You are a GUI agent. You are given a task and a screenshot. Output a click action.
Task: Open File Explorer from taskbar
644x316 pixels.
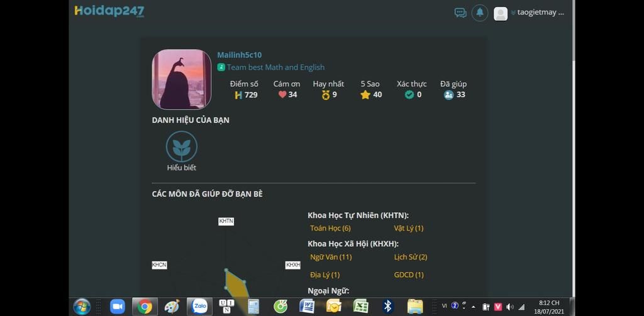415,307
